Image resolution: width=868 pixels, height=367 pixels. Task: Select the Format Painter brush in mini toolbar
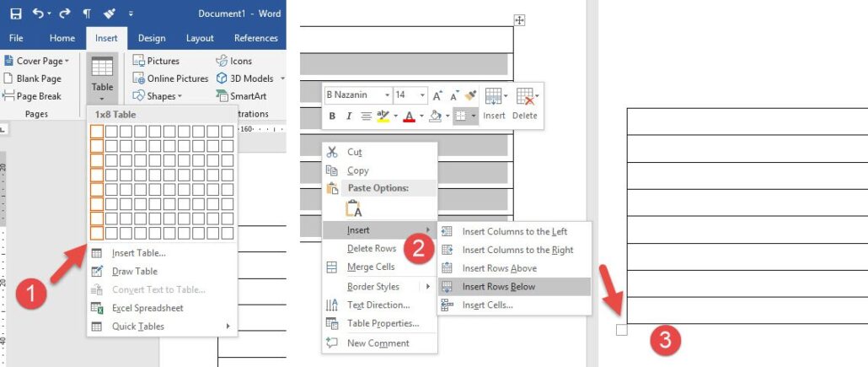(470, 95)
